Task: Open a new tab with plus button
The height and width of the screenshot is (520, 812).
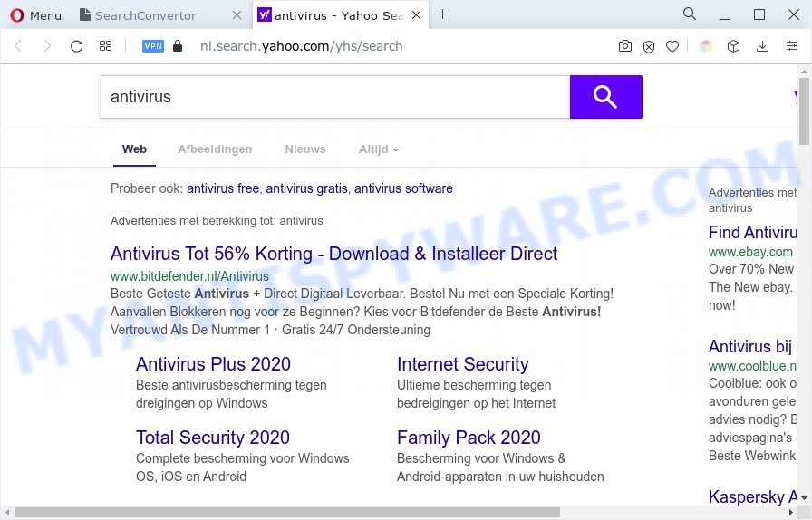Action: coord(442,14)
